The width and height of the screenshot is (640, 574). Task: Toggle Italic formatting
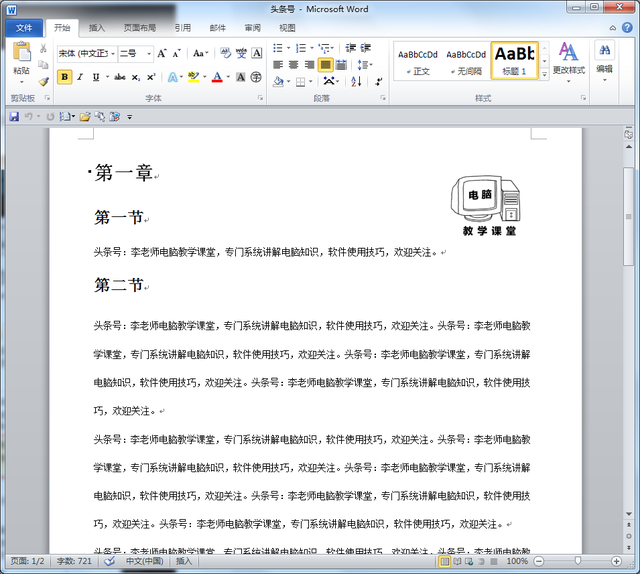[x=80, y=77]
